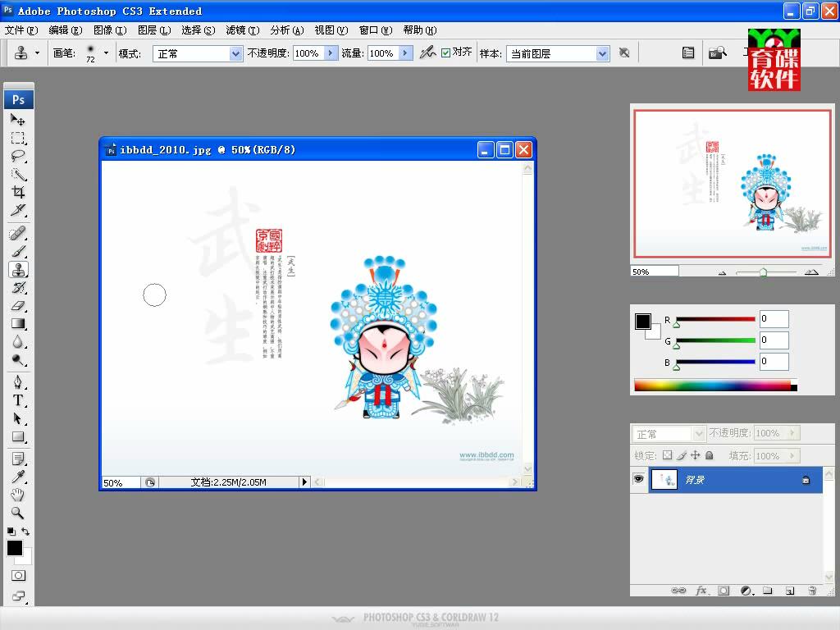Open layer opacity slider arrow

[792, 433]
